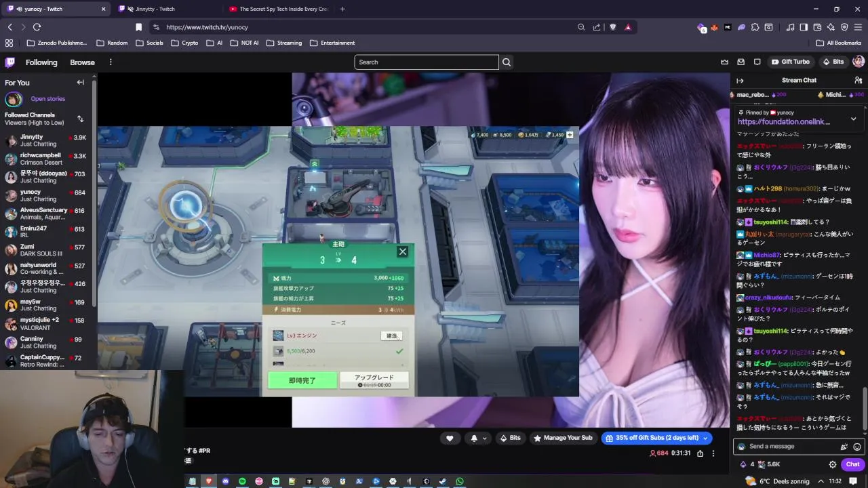The width and height of the screenshot is (868, 488).
Task: Open Brave shields lion icon
Action: pyautogui.click(x=612, y=27)
